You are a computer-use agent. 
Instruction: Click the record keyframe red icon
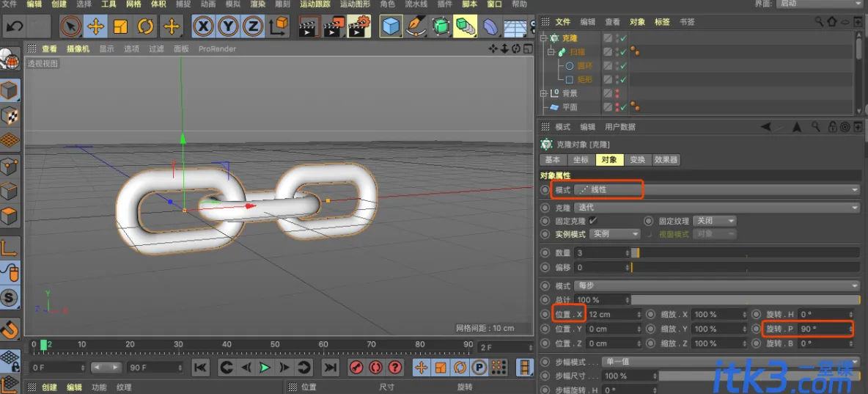358,367
